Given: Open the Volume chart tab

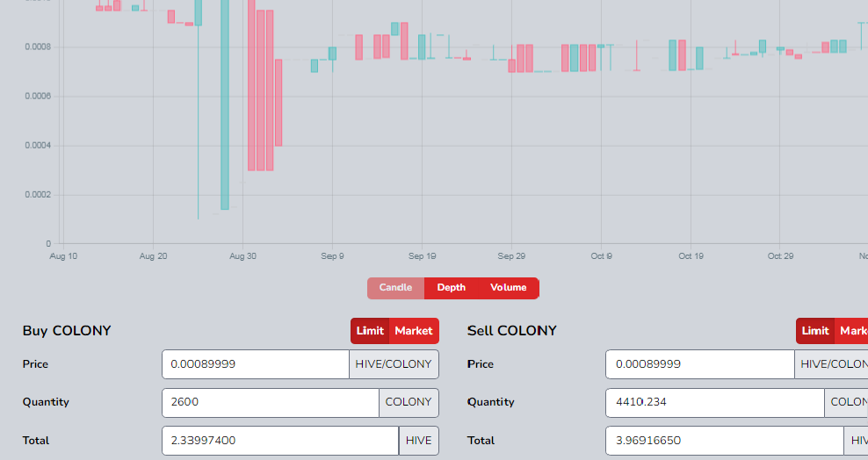Looking at the screenshot, I should pos(508,288).
